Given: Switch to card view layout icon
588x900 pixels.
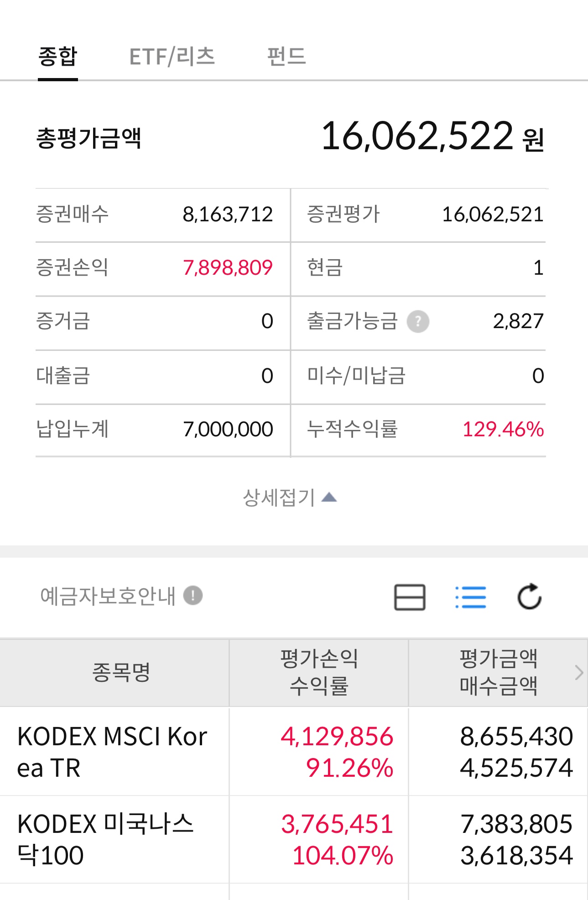Looking at the screenshot, I should [410, 597].
